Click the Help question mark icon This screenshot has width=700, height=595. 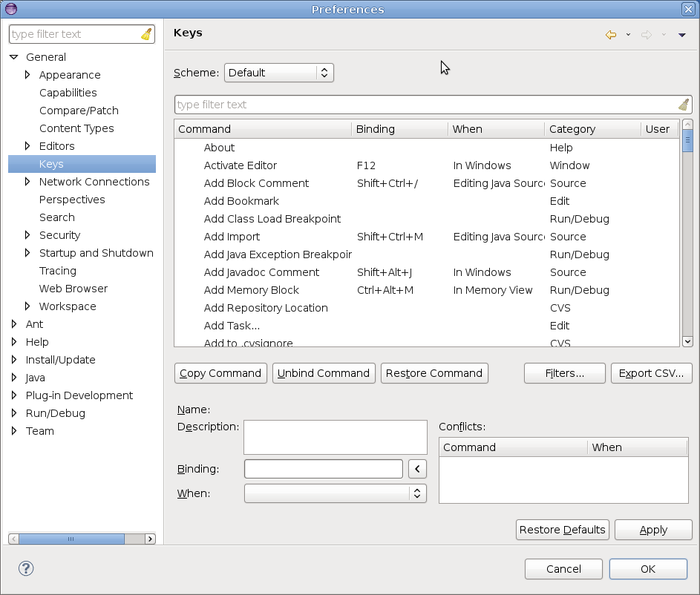[26, 568]
